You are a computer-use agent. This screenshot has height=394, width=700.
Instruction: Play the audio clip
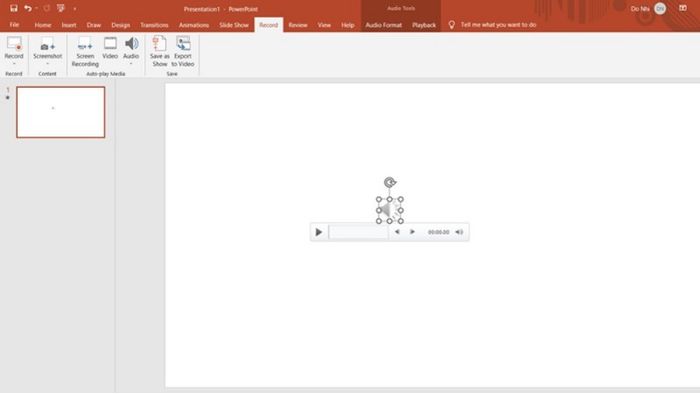[319, 232]
